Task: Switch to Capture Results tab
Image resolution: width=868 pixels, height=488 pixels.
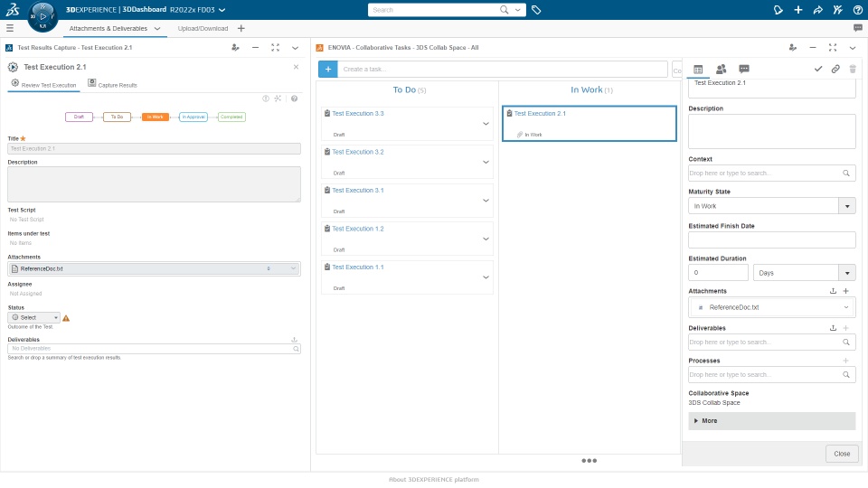Action: coord(112,84)
